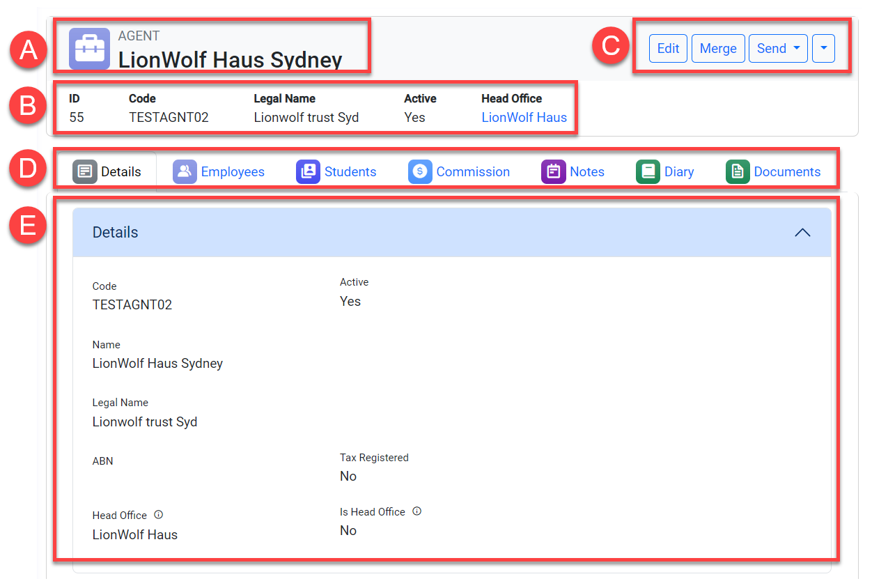Viewport: 872px width, 588px height.
Task: Open the Send dropdown menu
Action: coord(777,49)
